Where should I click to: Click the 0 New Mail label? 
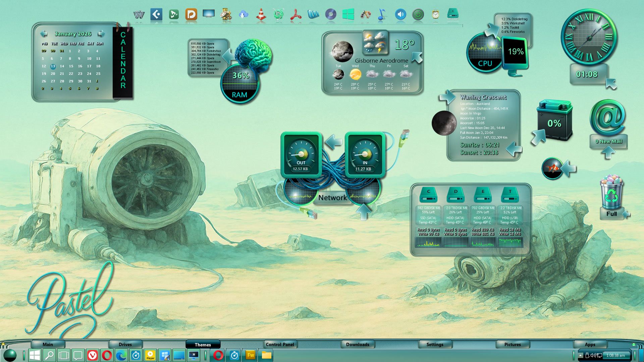click(608, 141)
